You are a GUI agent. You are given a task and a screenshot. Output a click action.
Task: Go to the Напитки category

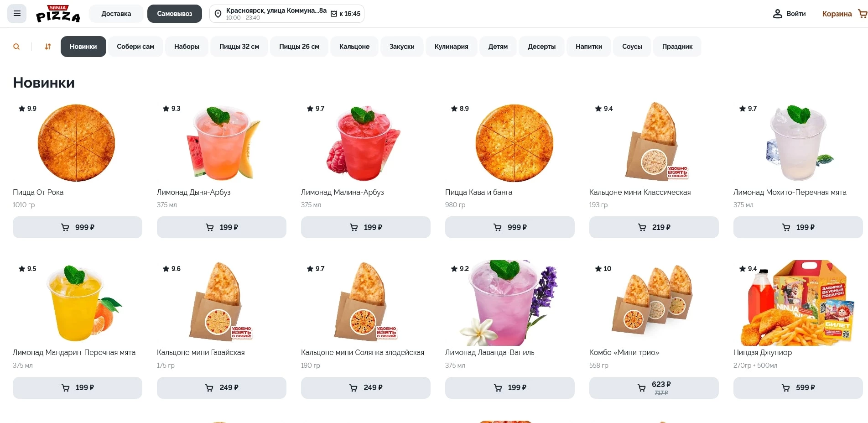point(588,47)
